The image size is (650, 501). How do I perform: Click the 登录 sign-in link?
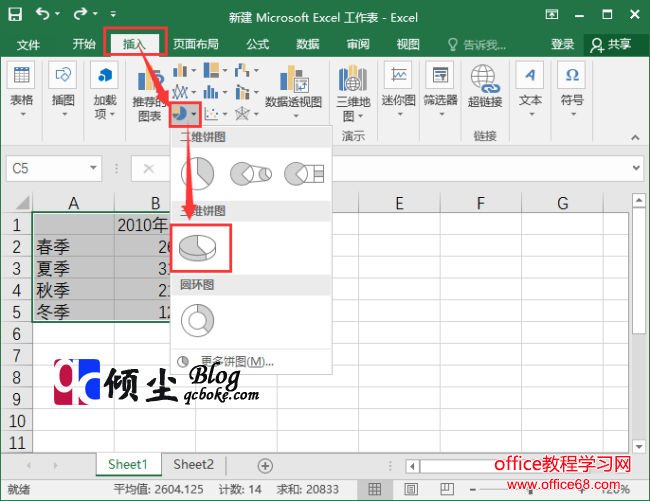click(563, 44)
